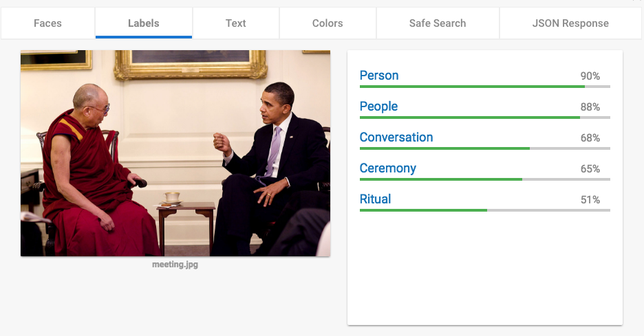Screen dimensions: 644x336
Task: View the JSON Response tab
Action: 570,23
